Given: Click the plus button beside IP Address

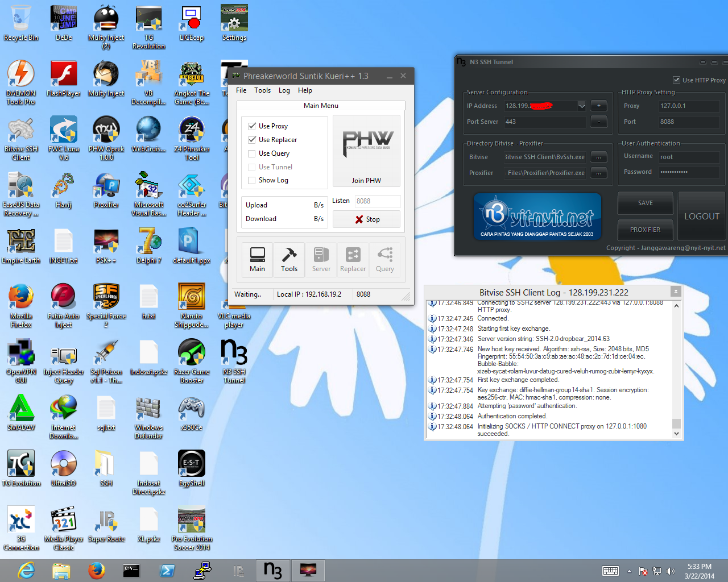Looking at the screenshot, I should (599, 106).
